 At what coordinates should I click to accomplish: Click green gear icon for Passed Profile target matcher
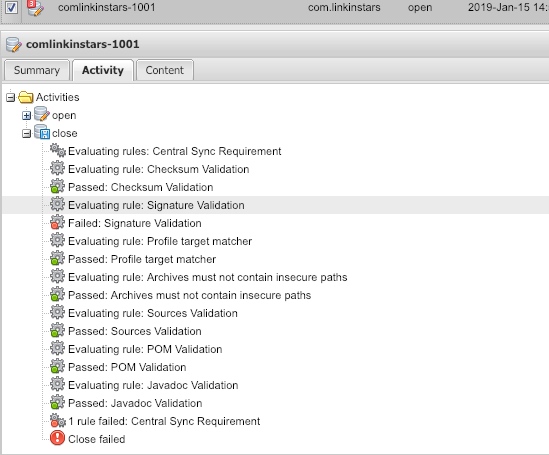[57, 258]
